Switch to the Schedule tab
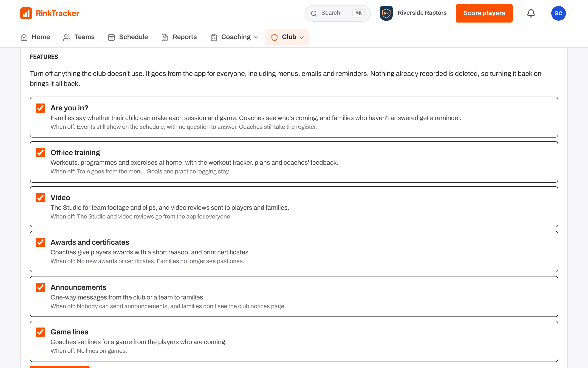The height and width of the screenshot is (368, 588). [128, 37]
